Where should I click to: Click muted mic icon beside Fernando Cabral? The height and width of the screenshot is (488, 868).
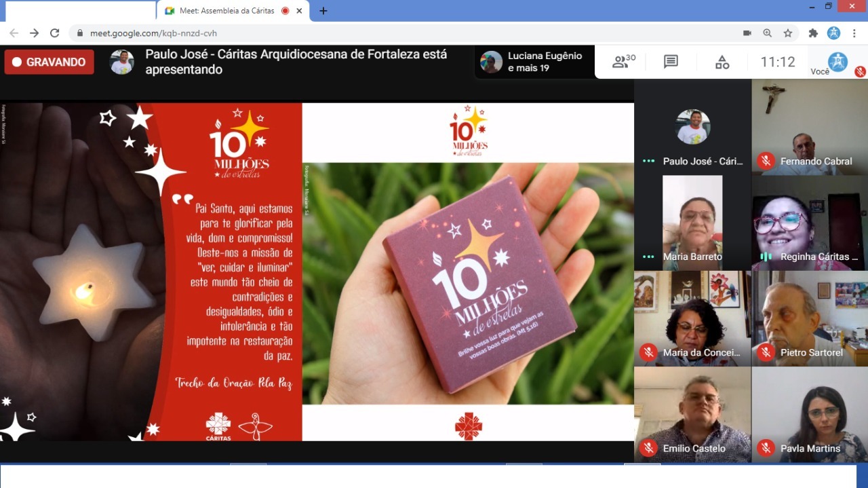[766, 161]
